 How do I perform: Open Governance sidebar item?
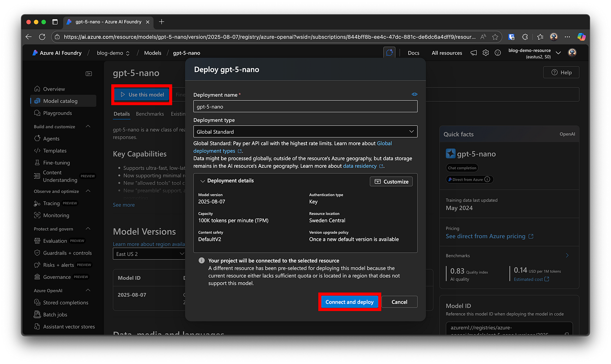click(x=61, y=277)
